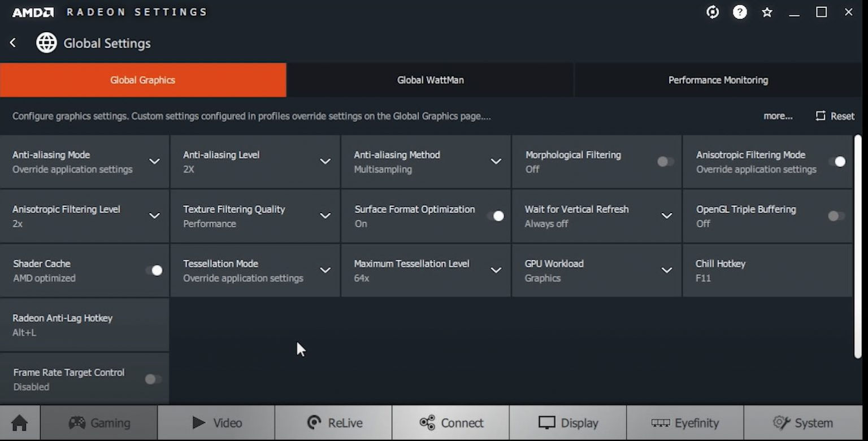Open the Display section
The image size is (868, 441).
coord(568,423)
